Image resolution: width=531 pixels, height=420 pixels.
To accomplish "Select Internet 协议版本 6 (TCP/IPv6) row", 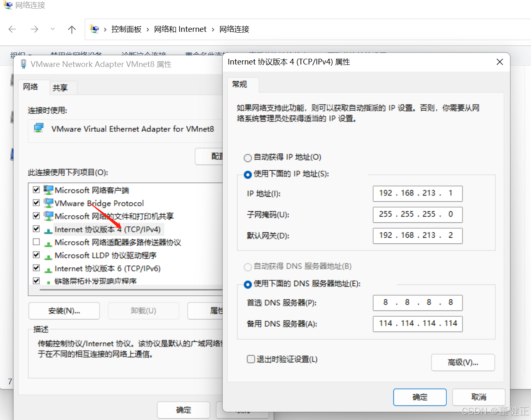I will (107, 269).
